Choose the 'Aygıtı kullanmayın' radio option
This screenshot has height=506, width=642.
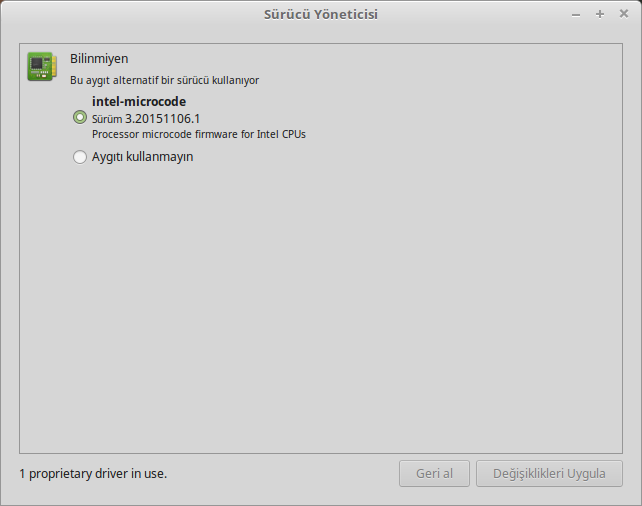[x=80, y=157]
